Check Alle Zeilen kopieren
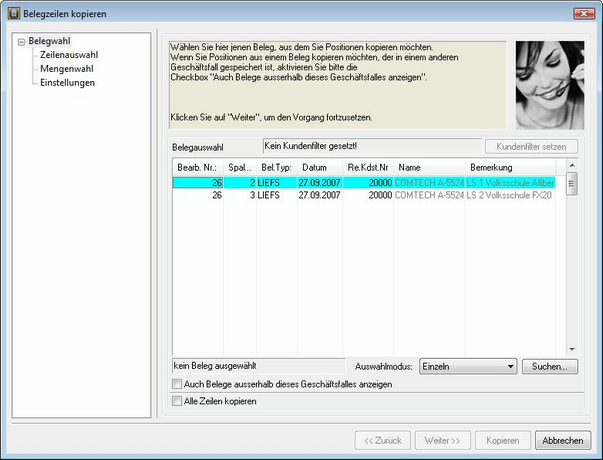Screen dimensions: 603x460 (178, 401)
